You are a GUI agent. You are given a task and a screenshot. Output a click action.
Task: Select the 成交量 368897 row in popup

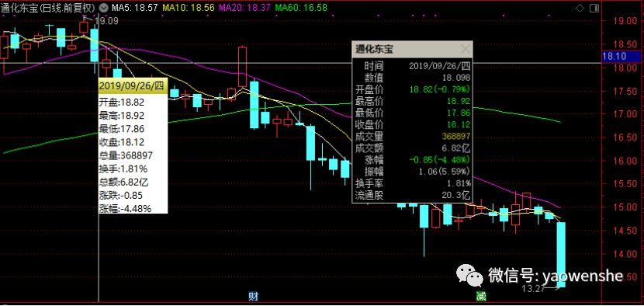pos(412,136)
